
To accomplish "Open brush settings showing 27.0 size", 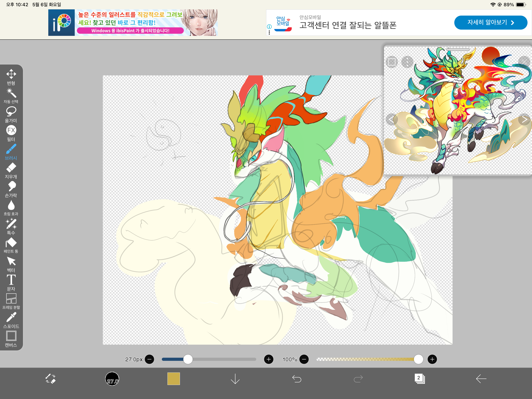I will [x=112, y=379].
